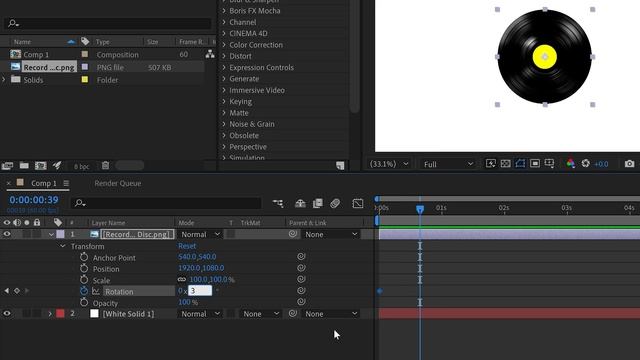
Task: Enable the Opacity stopwatch
Action: click(x=84, y=302)
